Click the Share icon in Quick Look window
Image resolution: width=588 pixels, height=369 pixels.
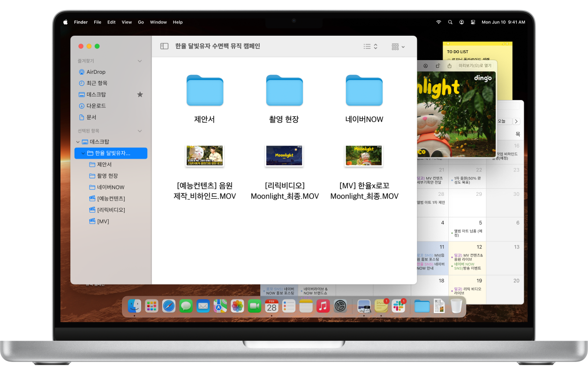click(449, 66)
